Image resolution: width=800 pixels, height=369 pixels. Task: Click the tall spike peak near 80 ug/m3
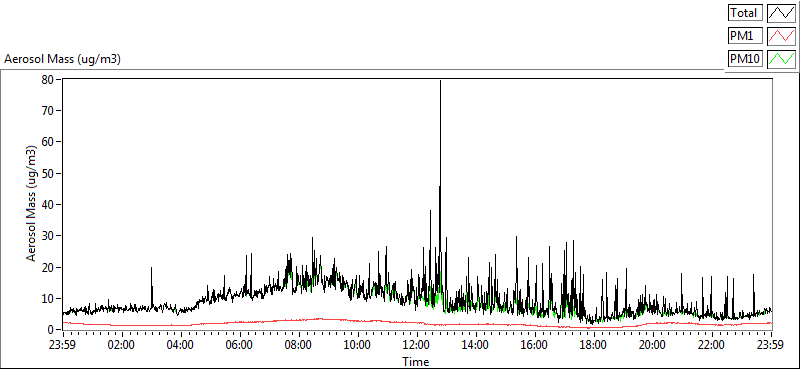[x=440, y=82]
